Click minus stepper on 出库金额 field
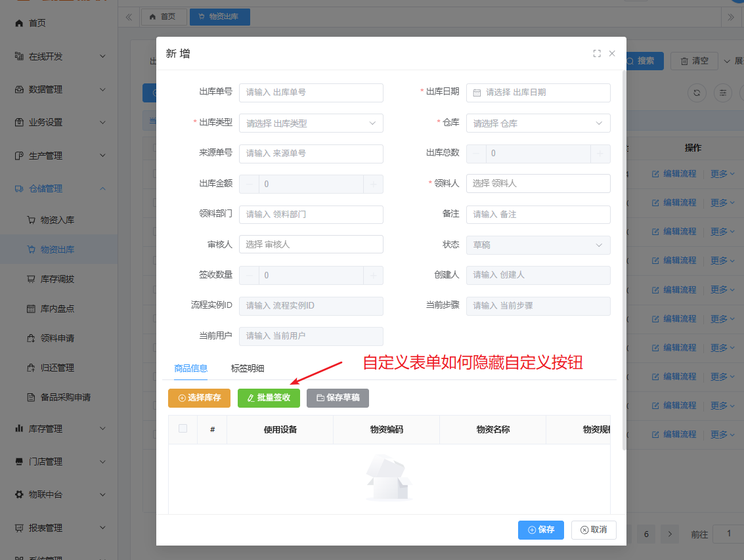 point(249,184)
